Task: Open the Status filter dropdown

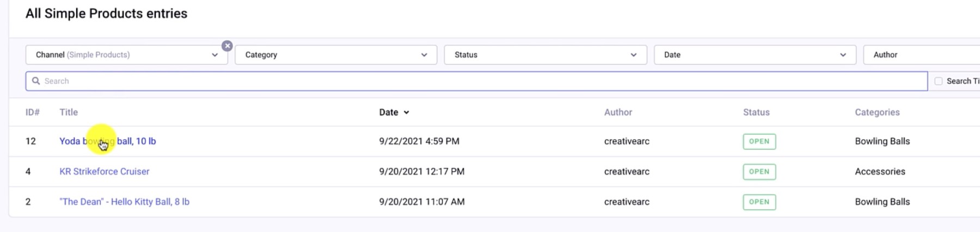Action: pyautogui.click(x=545, y=55)
